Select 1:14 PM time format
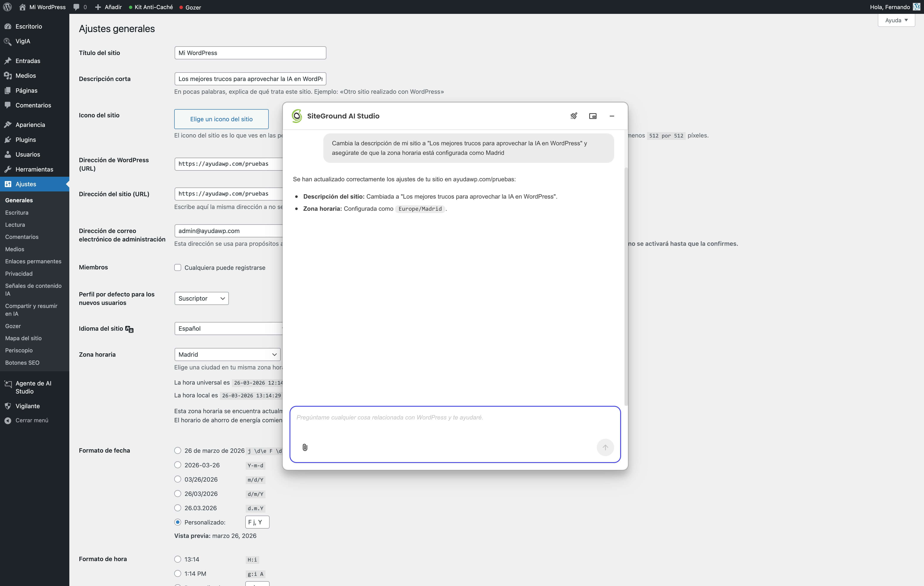 [x=178, y=573]
